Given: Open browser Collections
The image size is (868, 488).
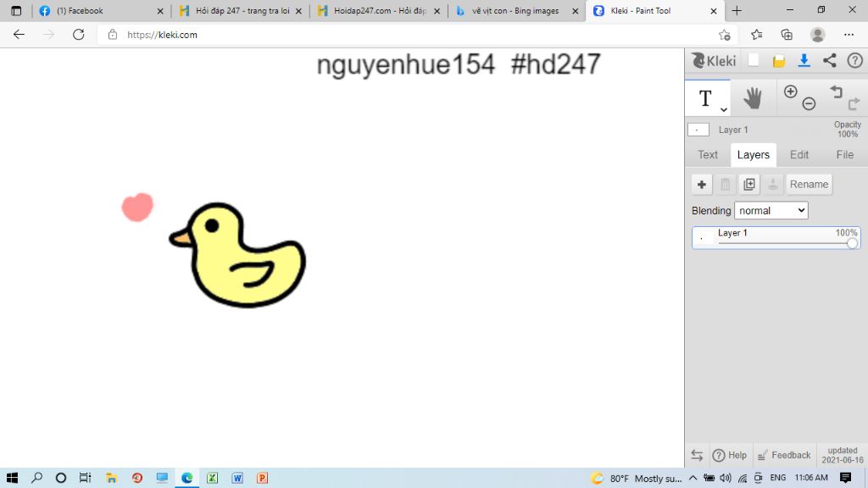Looking at the screenshot, I should point(787,35).
